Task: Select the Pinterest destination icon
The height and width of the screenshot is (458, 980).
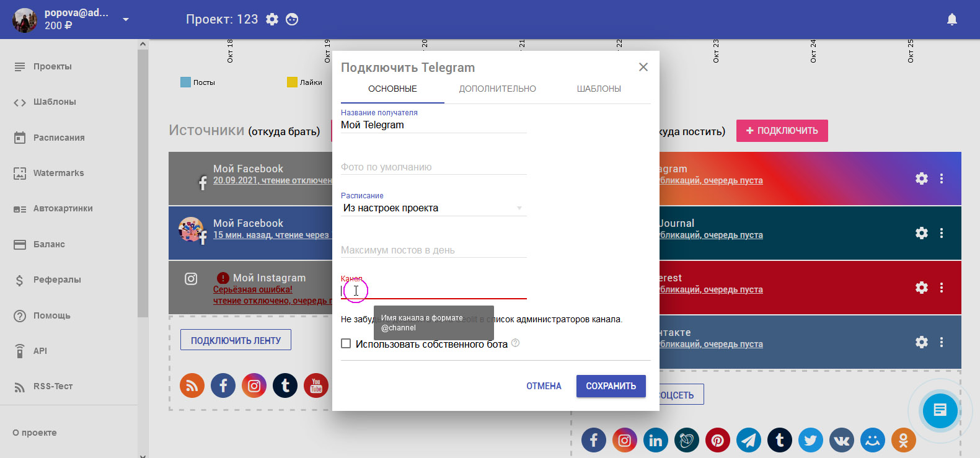Action: [x=717, y=440]
